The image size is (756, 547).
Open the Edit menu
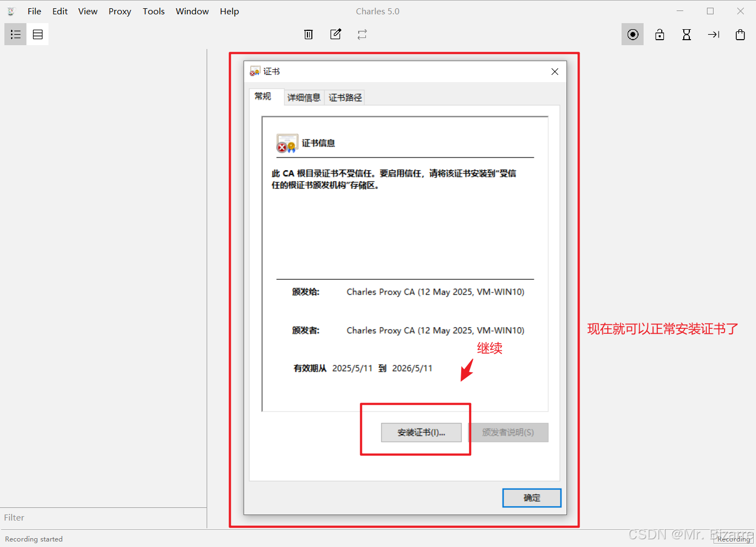(60, 11)
